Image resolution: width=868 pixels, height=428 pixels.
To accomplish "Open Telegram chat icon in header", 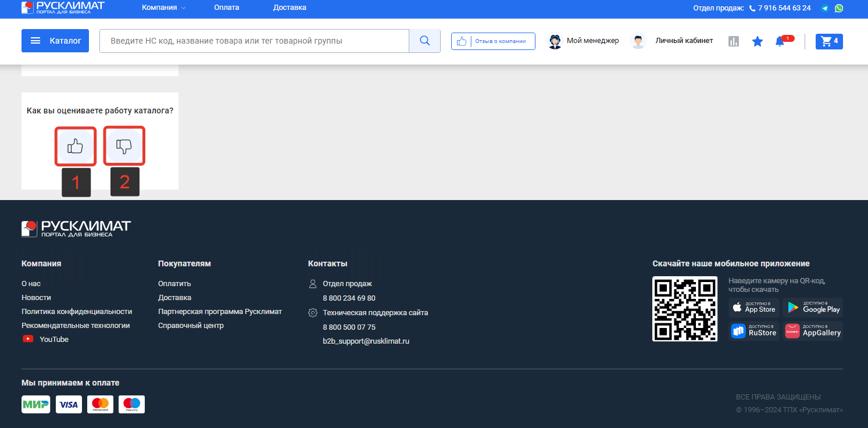I will pos(825,8).
